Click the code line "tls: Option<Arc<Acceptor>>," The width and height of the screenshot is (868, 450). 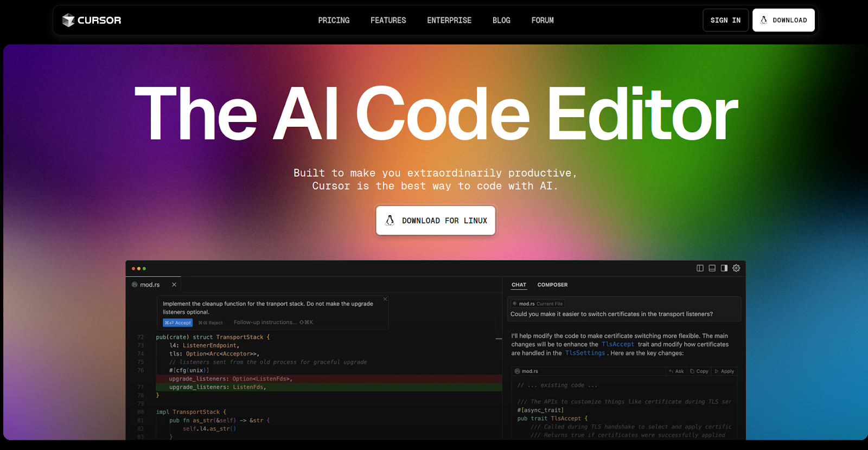tap(214, 353)
